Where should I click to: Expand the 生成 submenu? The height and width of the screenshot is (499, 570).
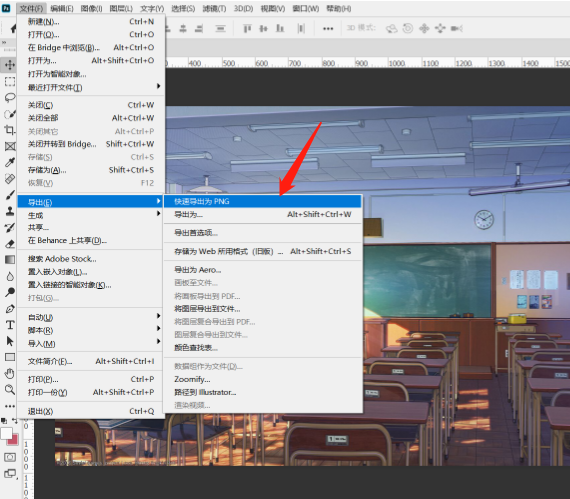pyautogui.click(x=91, y=215)
